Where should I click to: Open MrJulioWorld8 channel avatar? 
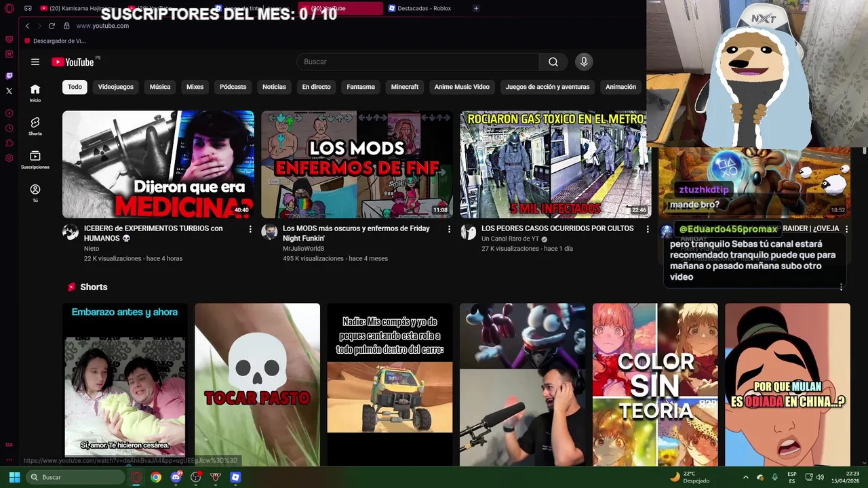[x=269, y=232]
